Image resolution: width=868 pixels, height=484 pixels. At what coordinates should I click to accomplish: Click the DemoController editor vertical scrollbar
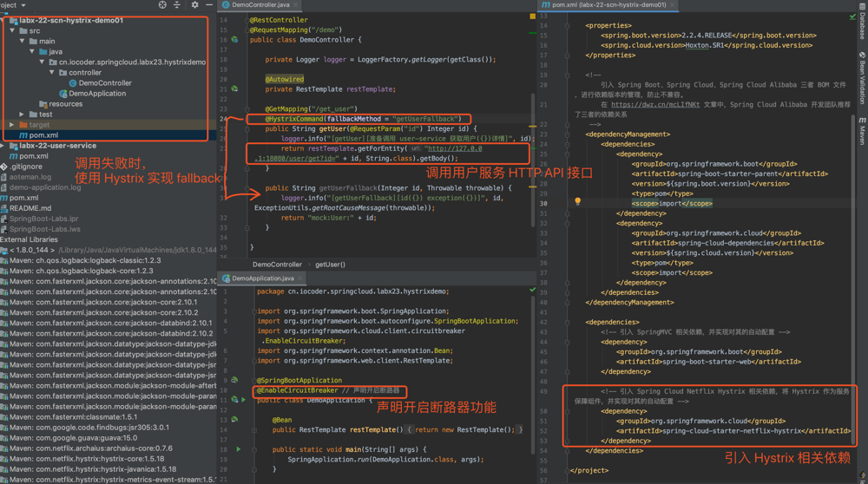[534, 160]
